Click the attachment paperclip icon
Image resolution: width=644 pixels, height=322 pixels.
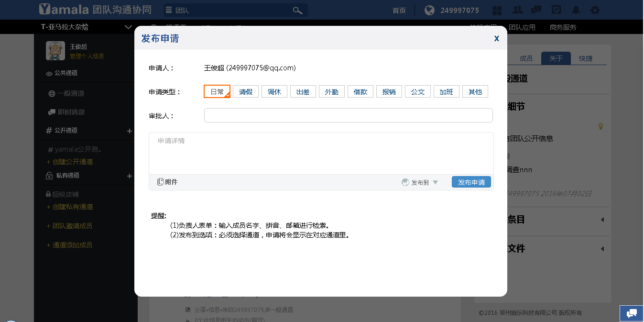pos(161,182)
